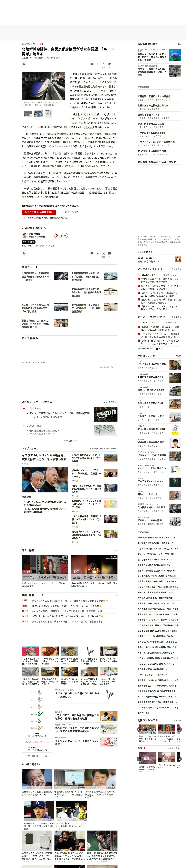Click the list link under the X share icon
This screenshot has height=868, width=186.
(x=104, y=67)
